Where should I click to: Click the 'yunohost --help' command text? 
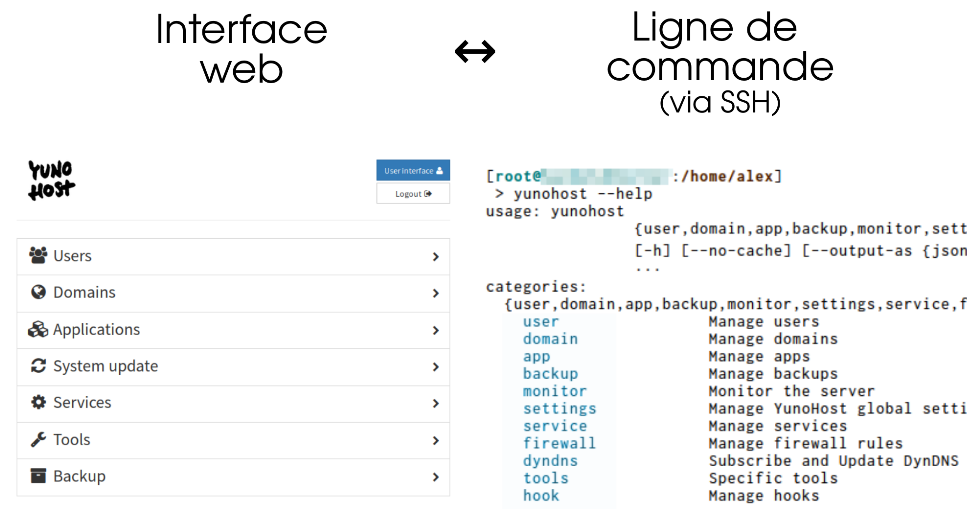(583, 194)
